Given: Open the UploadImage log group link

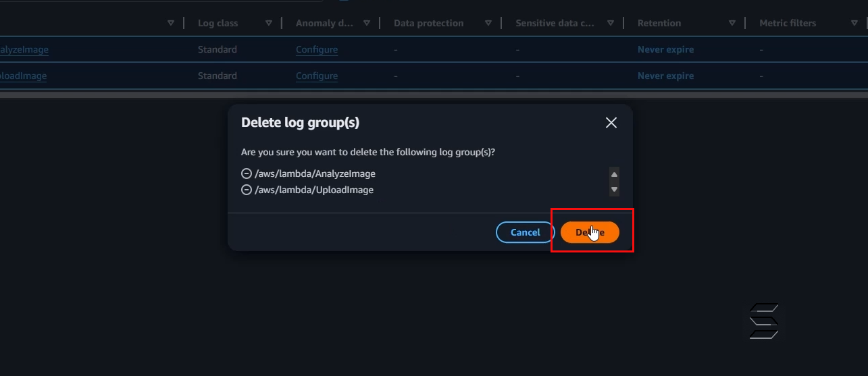Looking at the screenshot, I should point(23,76).
